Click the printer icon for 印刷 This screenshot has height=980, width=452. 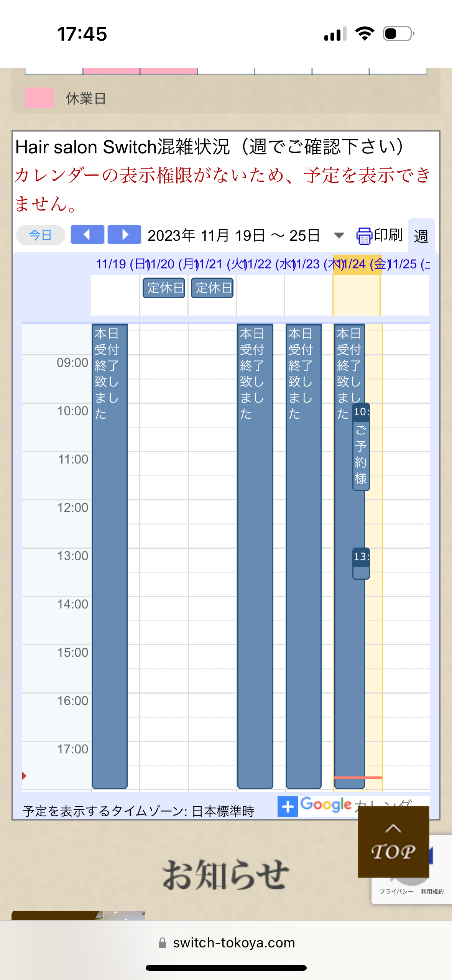[364, 235]
